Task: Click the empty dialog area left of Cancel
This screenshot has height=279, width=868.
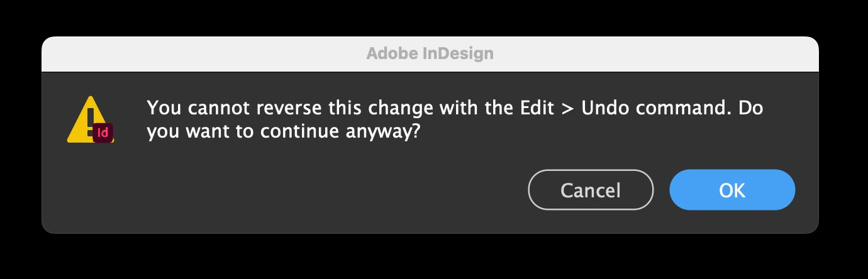Action: [x=314, y=190]
